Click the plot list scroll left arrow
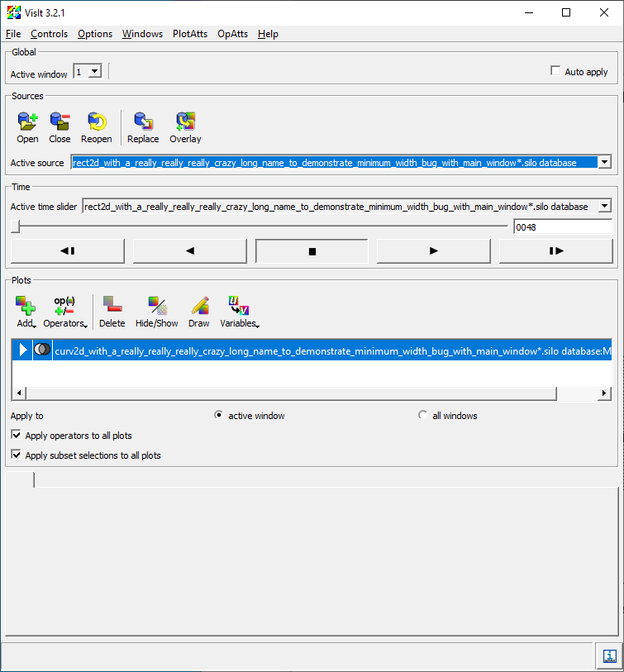624x672 pixels. coord(19,393)
